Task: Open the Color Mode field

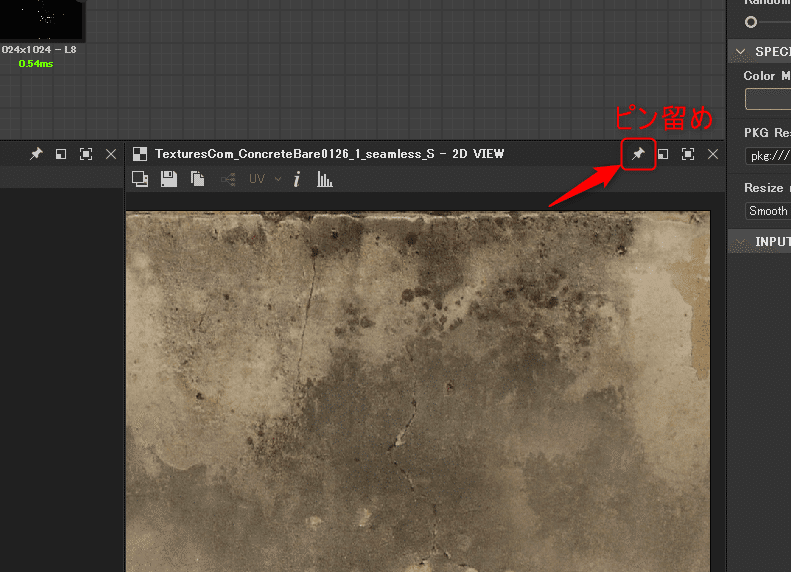Action: pyautogui.click(x=768, y=99)
